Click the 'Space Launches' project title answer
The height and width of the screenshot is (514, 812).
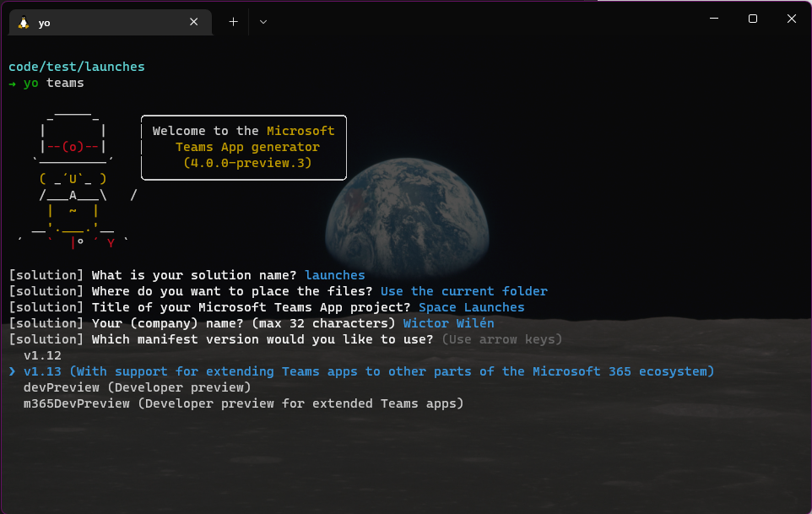point(471,307)
